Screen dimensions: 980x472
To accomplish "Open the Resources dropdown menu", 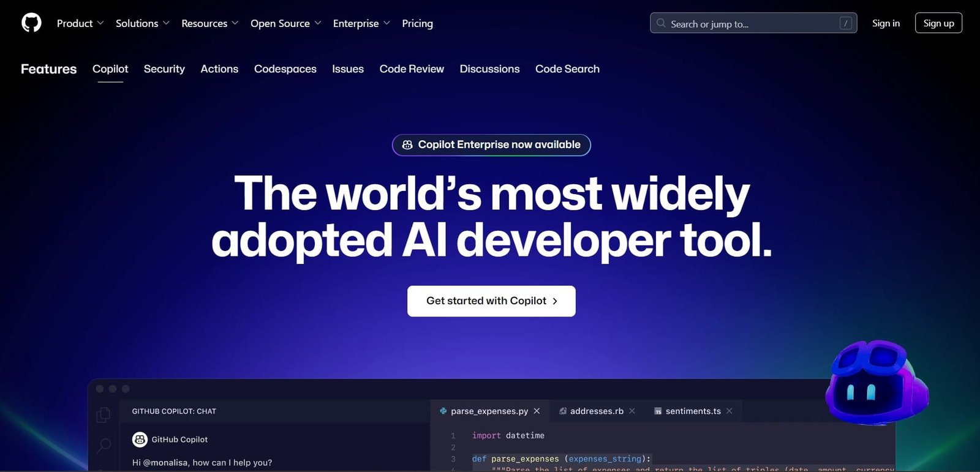I will [209, 23].
